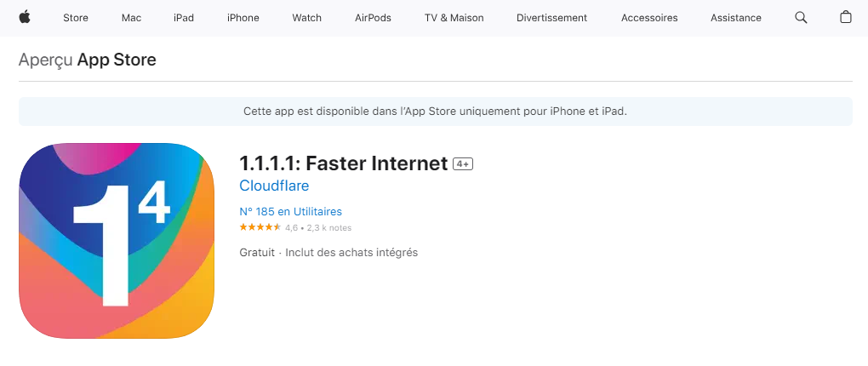The image size is (868, 366).
Task: Open the Cloudflare developer link
Action: [x=274, y=186]
